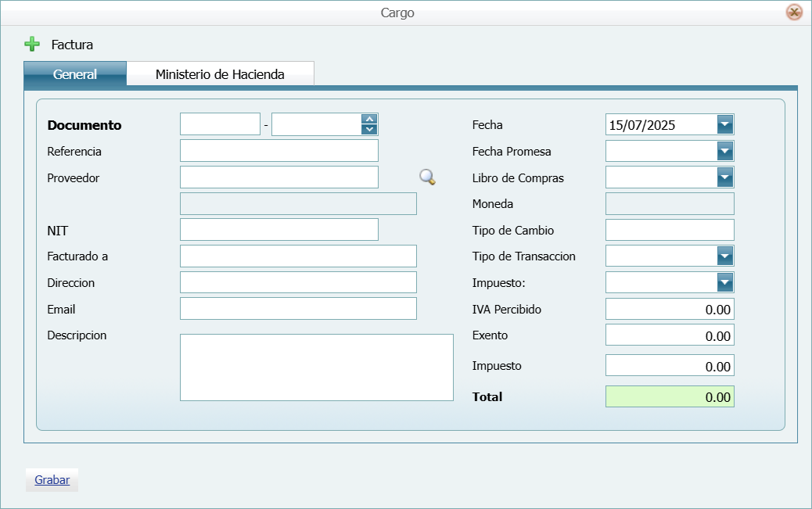812x509 pixels.
Task: Open the Tipo de Transaccion dropdown
Action: click(x=725, y=256)
